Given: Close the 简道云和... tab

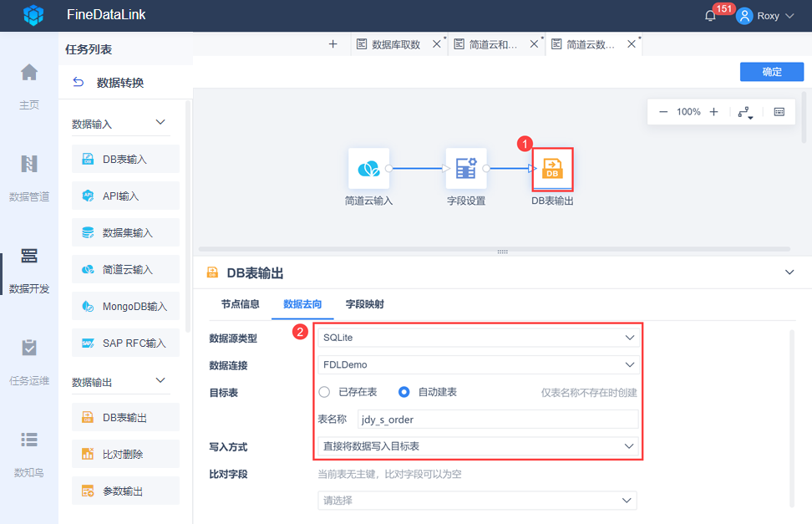Looking at the screenshot, I should (x=534, y=44).
